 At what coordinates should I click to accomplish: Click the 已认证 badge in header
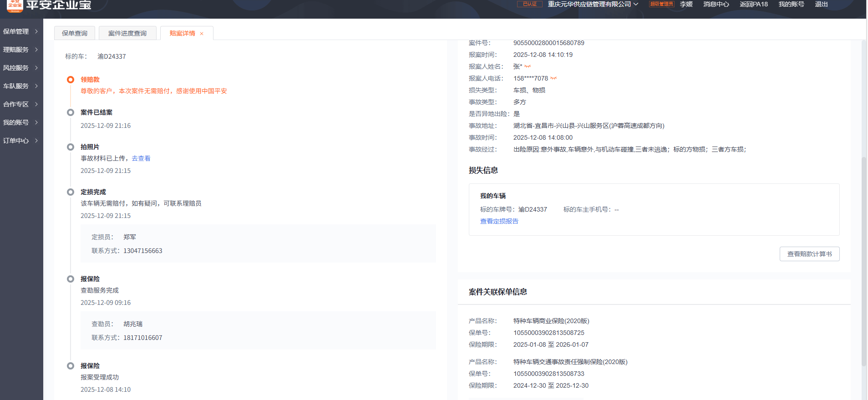coord(529,4)
